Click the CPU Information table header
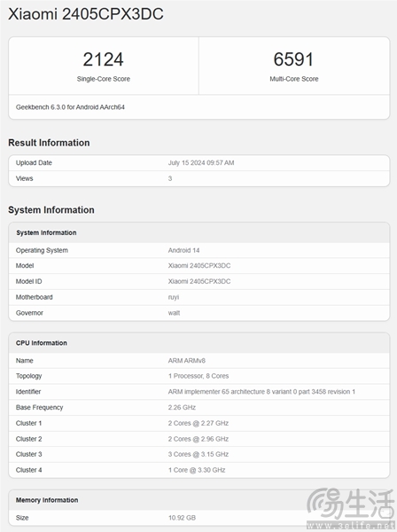Viewport: 397px width, 532px height. point(42,343)
